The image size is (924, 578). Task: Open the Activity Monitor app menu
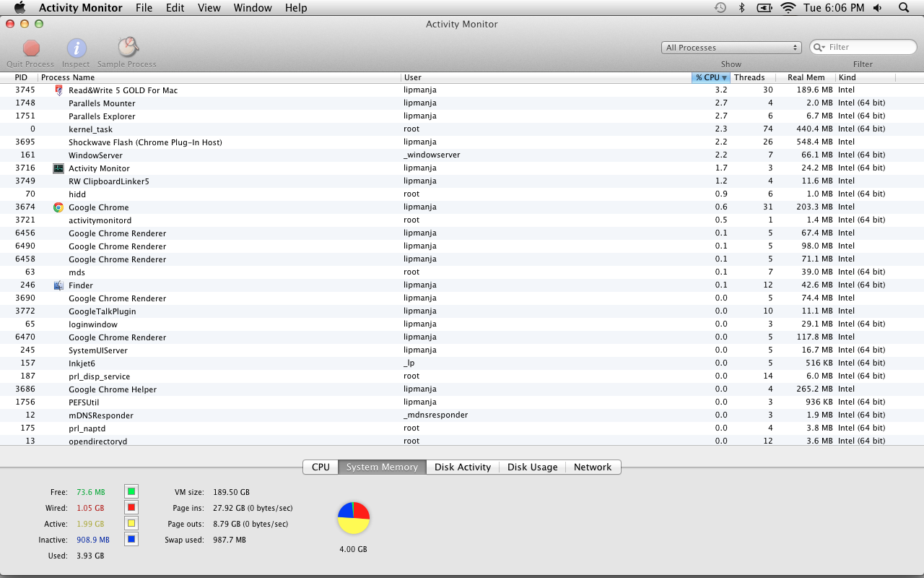click(x=81, y=8)
